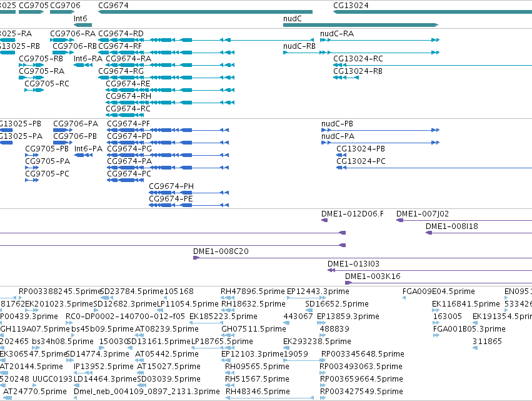
Task: Select CG9705-PB protein
Action: tap(47, 149)
